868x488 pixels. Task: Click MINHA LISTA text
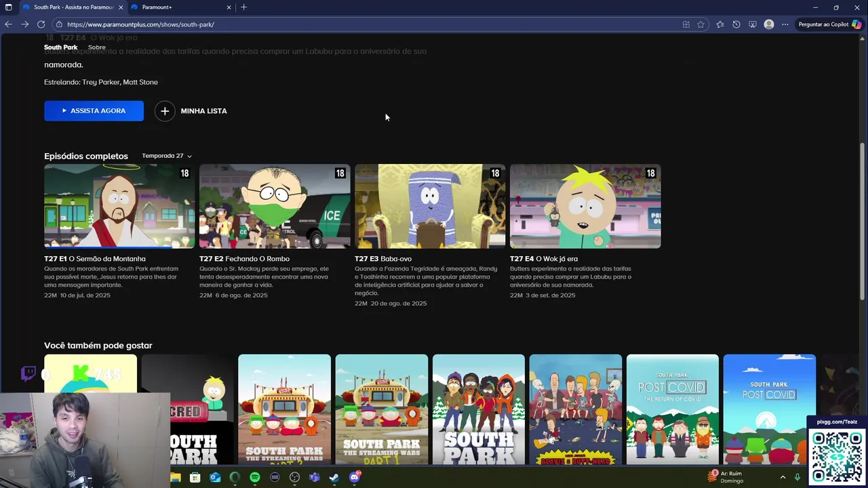pyautogui.click(x=203, y=110)
